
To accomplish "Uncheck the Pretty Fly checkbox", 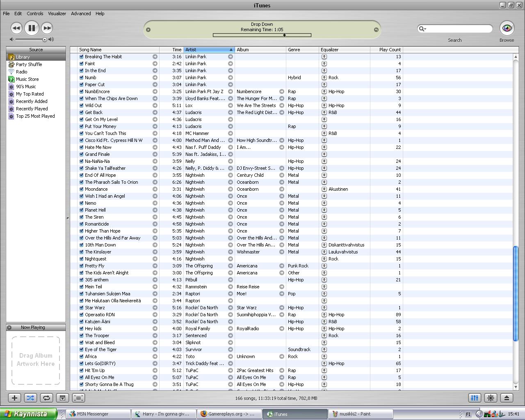I will pos(81,266).
